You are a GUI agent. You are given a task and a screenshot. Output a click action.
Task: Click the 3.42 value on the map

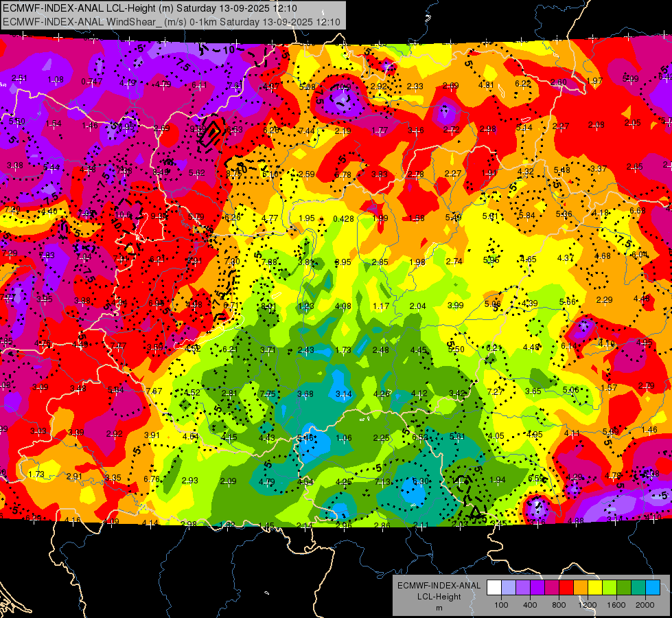tap(457, 393)
